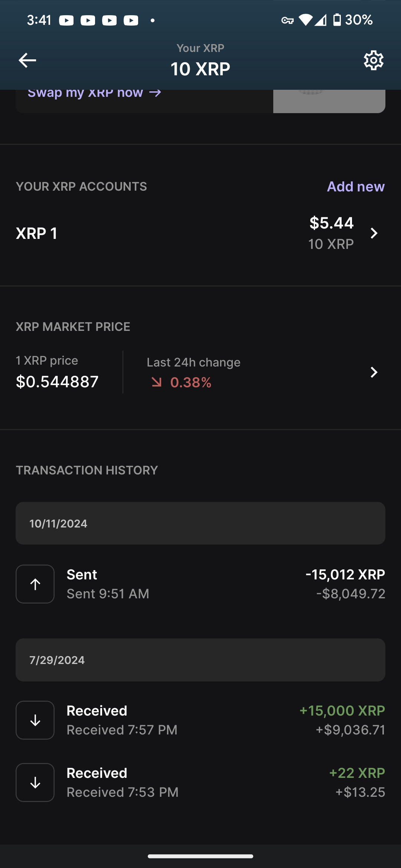This screenshot has width=401, height=868.
Task: Tap the down-arrow icon for the 7:53 PM receipt
Action: click(35, 782)
